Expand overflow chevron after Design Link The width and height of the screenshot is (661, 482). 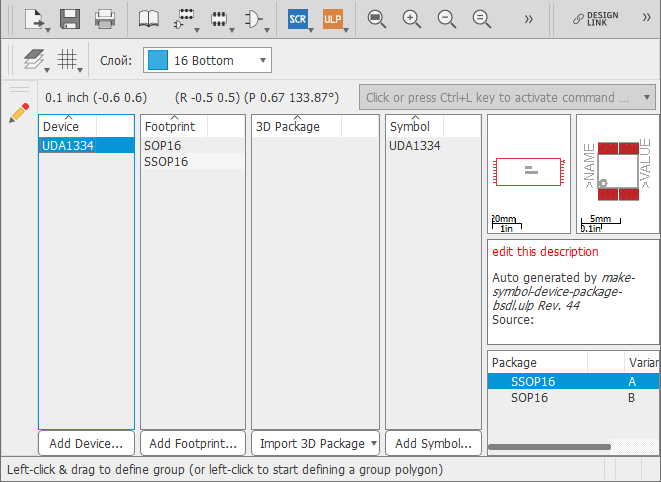pyautogui.click(x=646, y=17)
